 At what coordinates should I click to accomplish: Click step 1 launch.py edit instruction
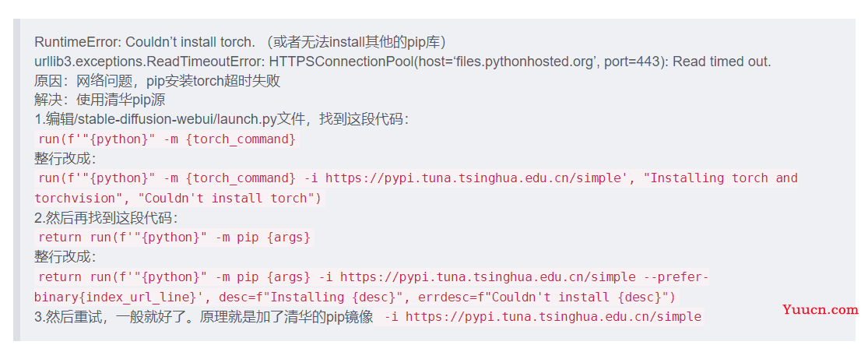coord(221,120)
